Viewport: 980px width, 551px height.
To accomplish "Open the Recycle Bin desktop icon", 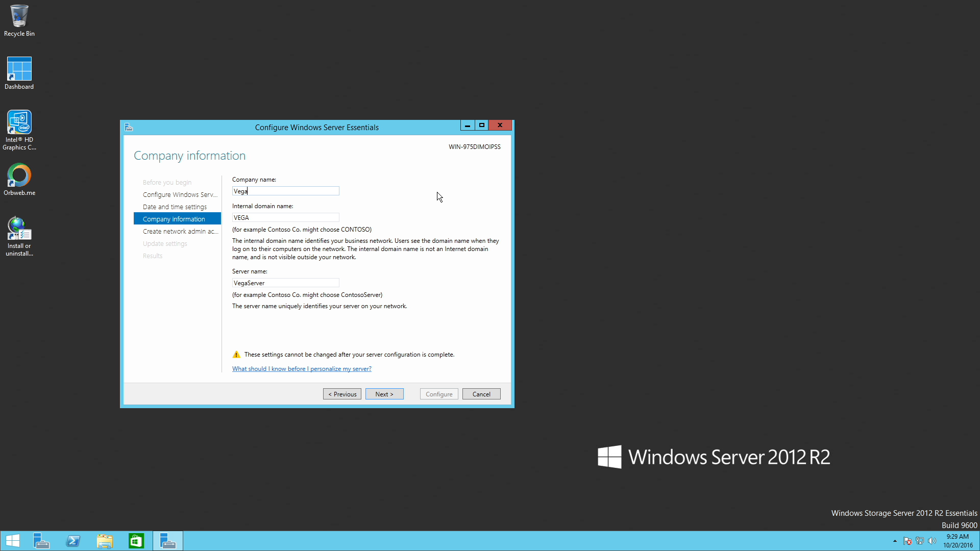I will [x=19, y=20].
